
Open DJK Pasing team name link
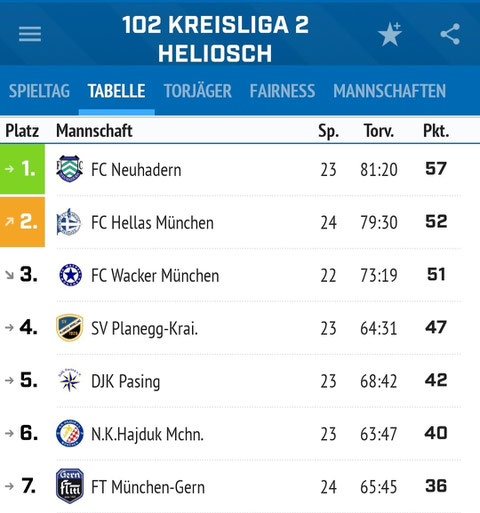pyautogui.click(x=126, y=382)
